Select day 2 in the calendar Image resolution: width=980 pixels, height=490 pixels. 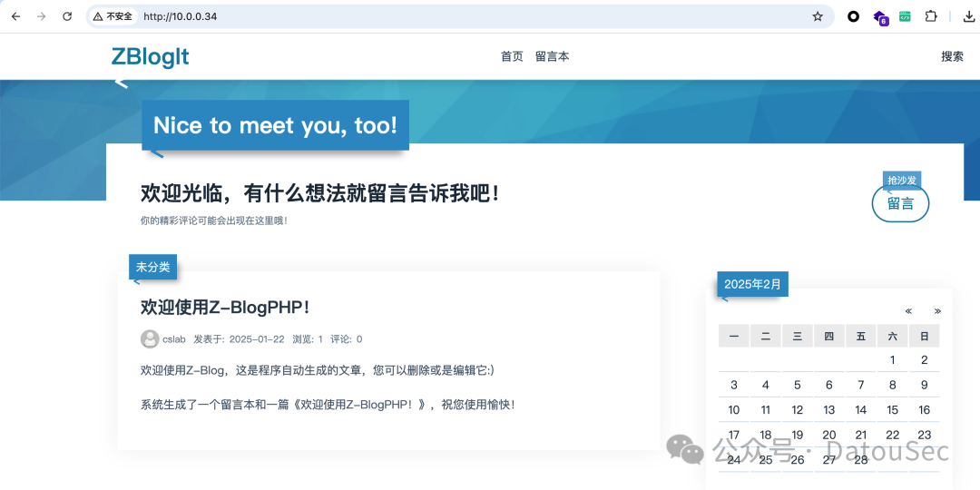[x=925, y=360]
